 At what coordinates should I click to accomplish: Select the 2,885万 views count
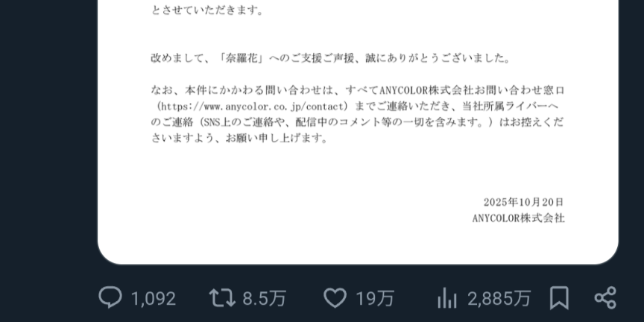pyautogui.click(x=499, y=299)
